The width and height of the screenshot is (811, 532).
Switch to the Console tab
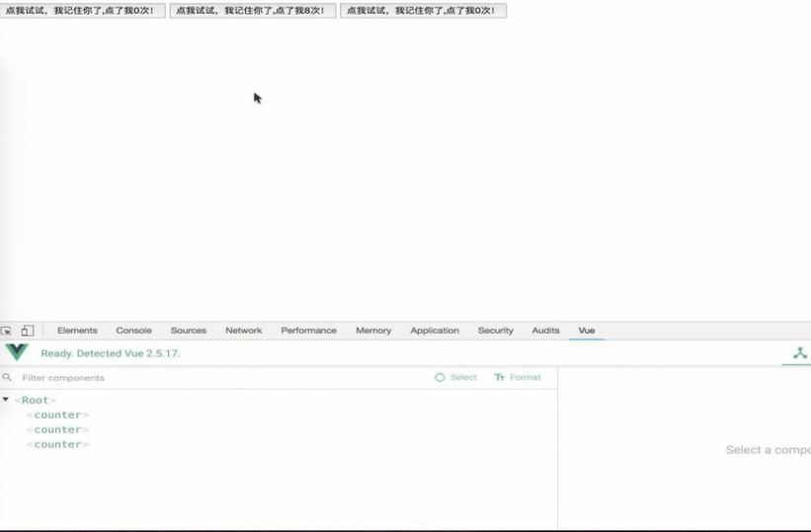(x=134, y=331)
